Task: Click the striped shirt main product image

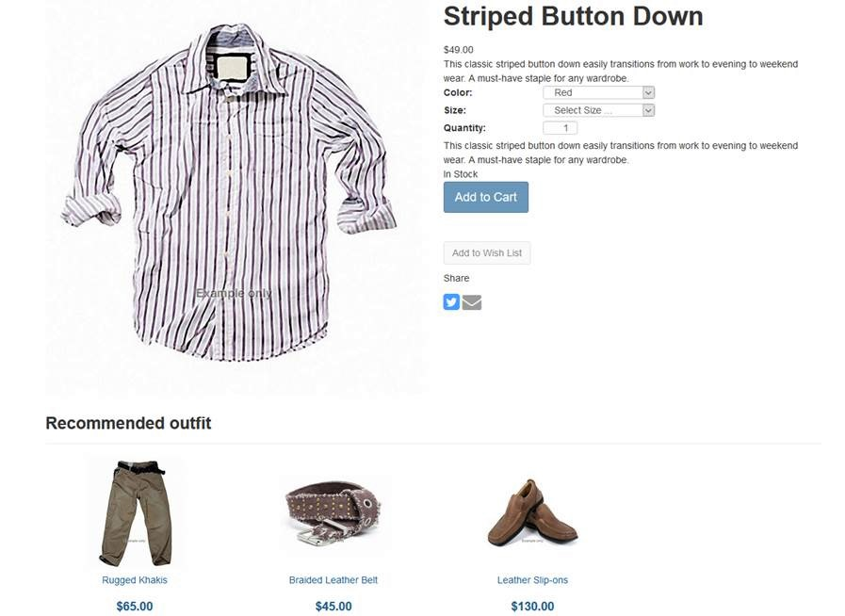Action: (x=236, y=198)
